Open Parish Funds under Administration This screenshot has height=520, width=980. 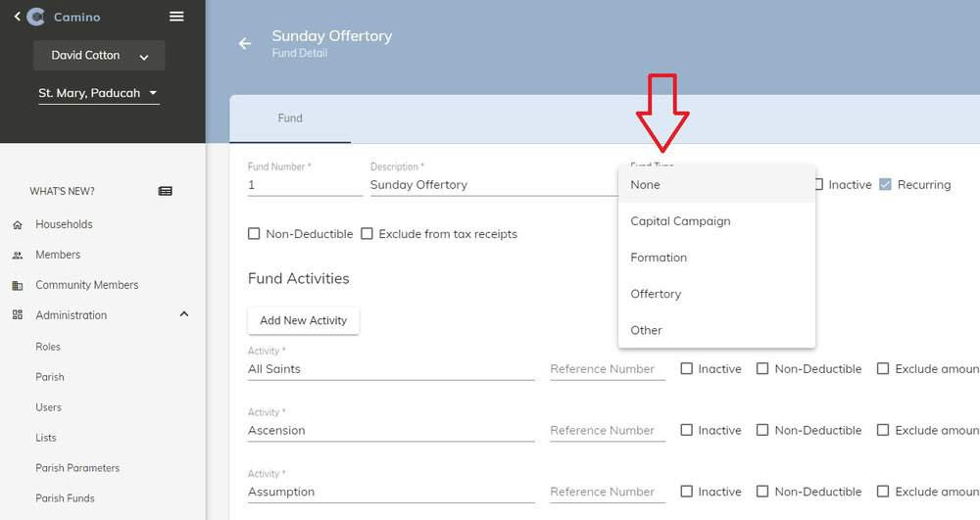(65, 498)
